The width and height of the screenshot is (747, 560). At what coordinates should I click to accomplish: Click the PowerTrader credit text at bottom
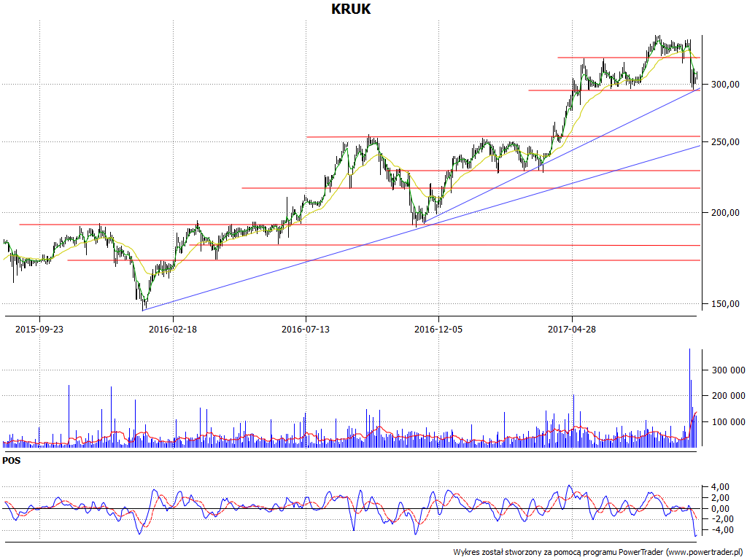point(597,553)
